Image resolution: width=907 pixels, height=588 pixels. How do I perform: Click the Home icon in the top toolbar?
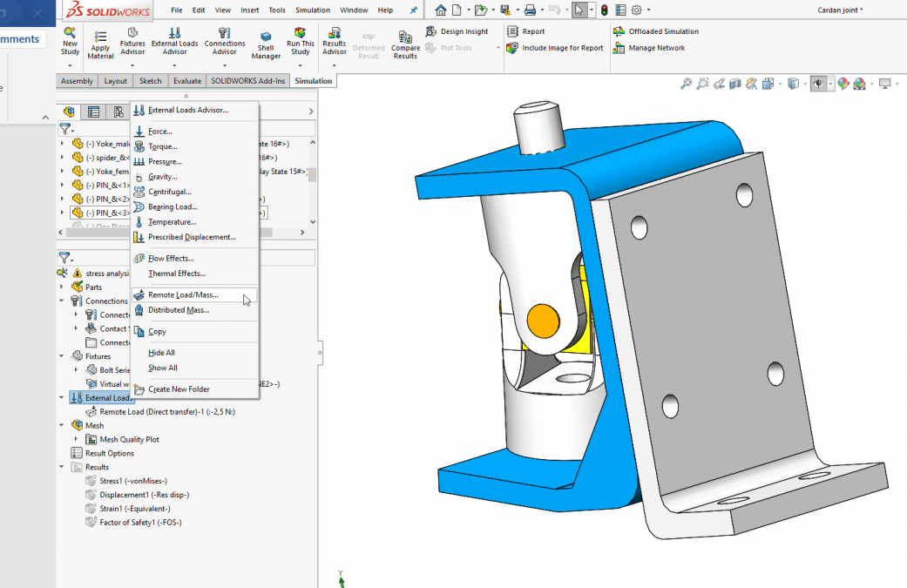pos(441,10)
